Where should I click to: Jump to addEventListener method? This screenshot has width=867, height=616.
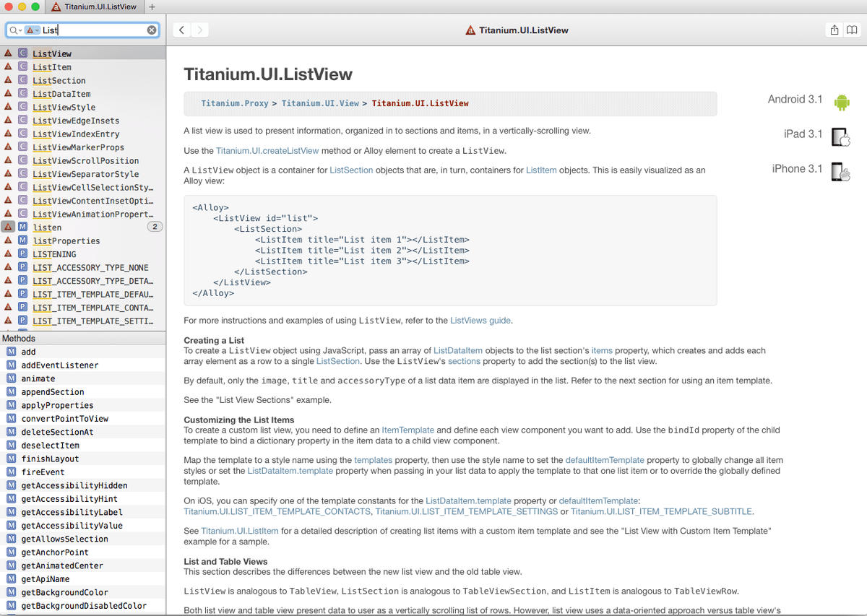(x=83, y=365)
